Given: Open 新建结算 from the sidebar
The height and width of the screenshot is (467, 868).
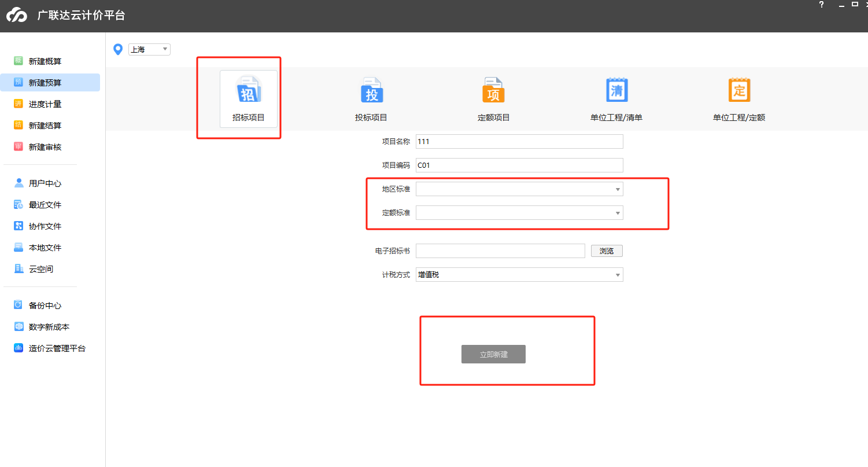Looking at the screenshot, I should [x=45, y=126].
